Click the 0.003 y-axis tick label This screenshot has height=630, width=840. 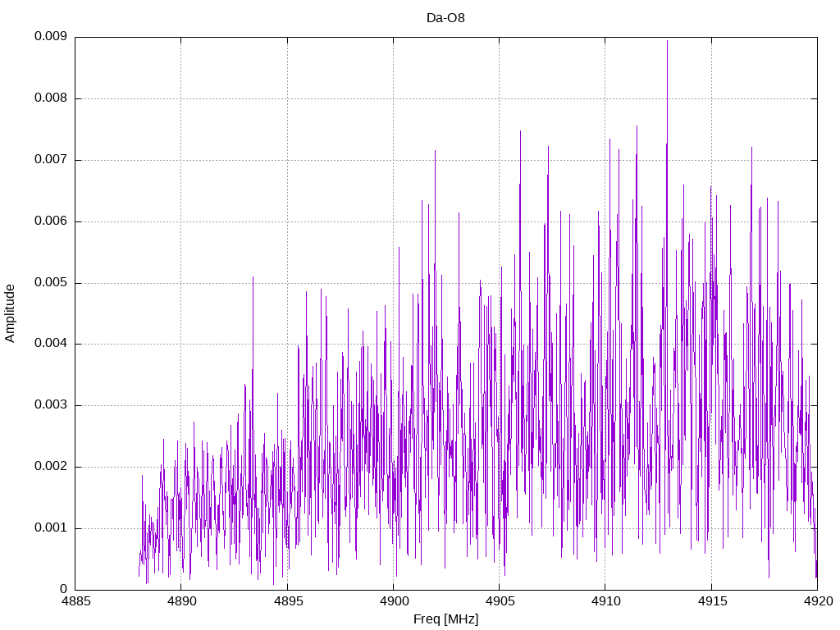[50, 405]
